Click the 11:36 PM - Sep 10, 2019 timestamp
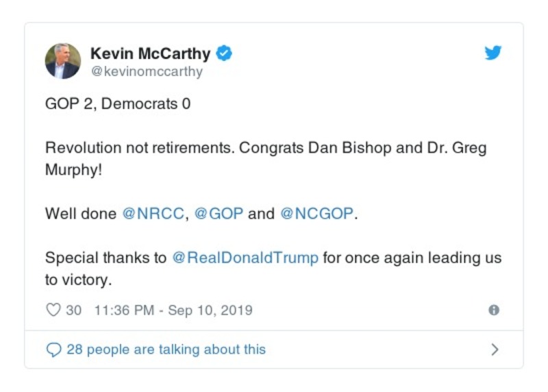 coord(173,310)
